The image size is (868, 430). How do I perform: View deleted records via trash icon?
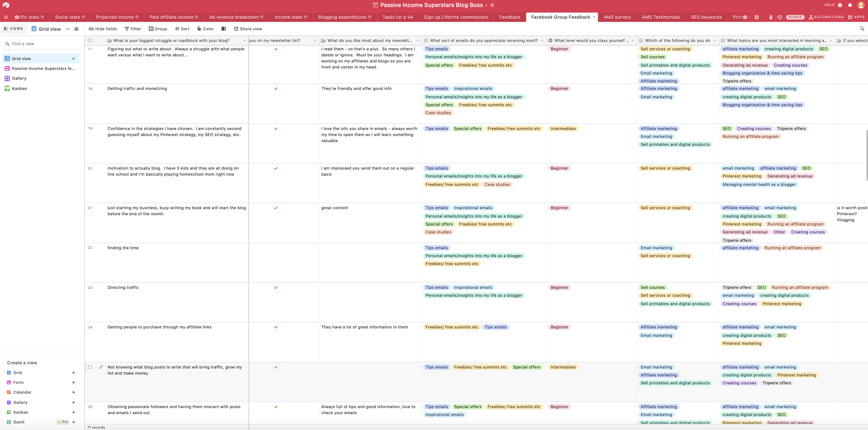771,17
